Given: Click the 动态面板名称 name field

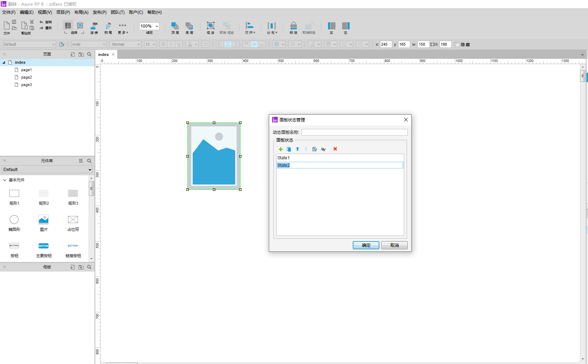Looking at the screenshot, I should click(355, 132).
